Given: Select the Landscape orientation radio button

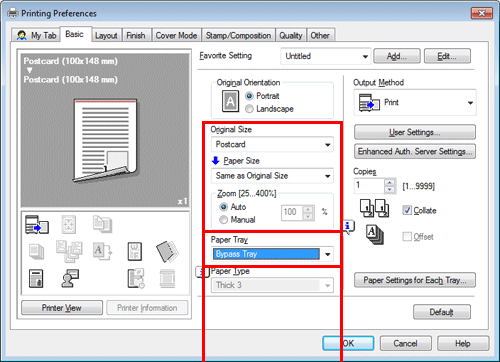Looking at the screenshot, I should pos(249,109).
